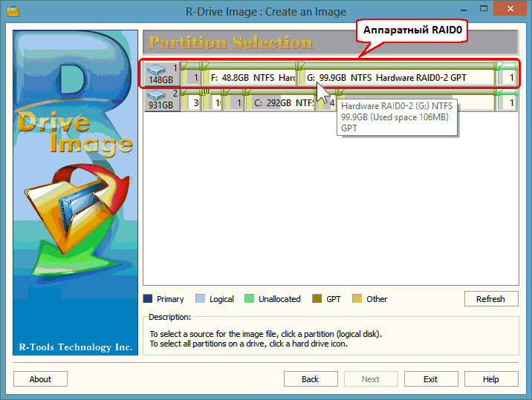
Task: Select unallocated space on 931GB drive
Action: coord(507,101)
